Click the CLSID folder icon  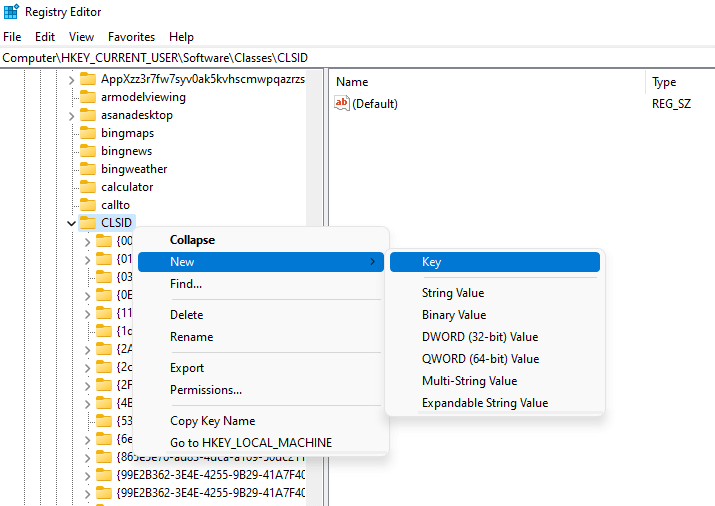point(88,223)
